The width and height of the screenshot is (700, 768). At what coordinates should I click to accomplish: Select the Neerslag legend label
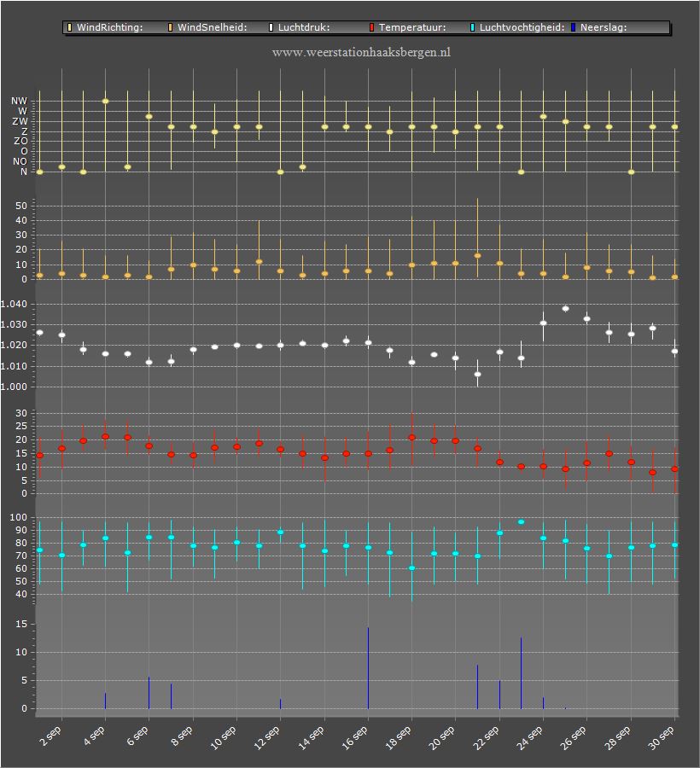pos(604,27)
